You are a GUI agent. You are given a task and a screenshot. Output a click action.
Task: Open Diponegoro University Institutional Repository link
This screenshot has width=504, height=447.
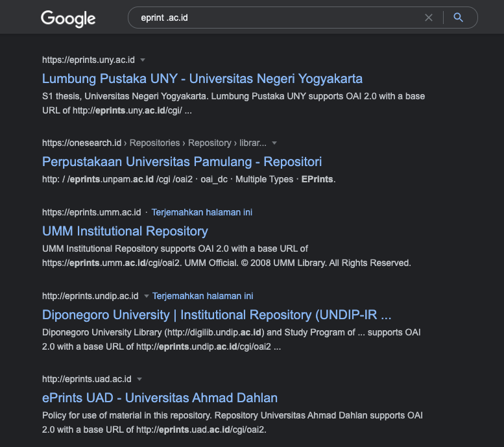coord(217,315)
